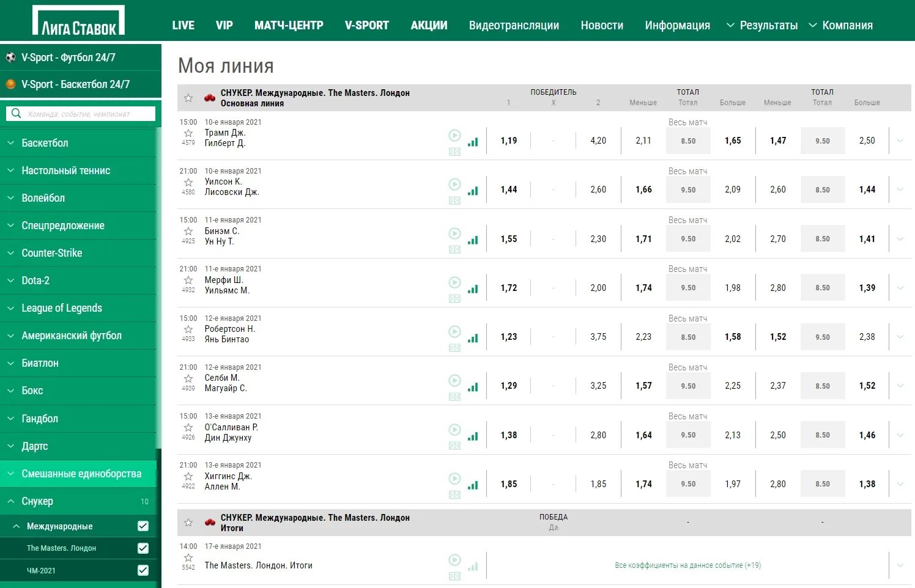Open video stream for Трамп Дж. match

tap(454, 135)
